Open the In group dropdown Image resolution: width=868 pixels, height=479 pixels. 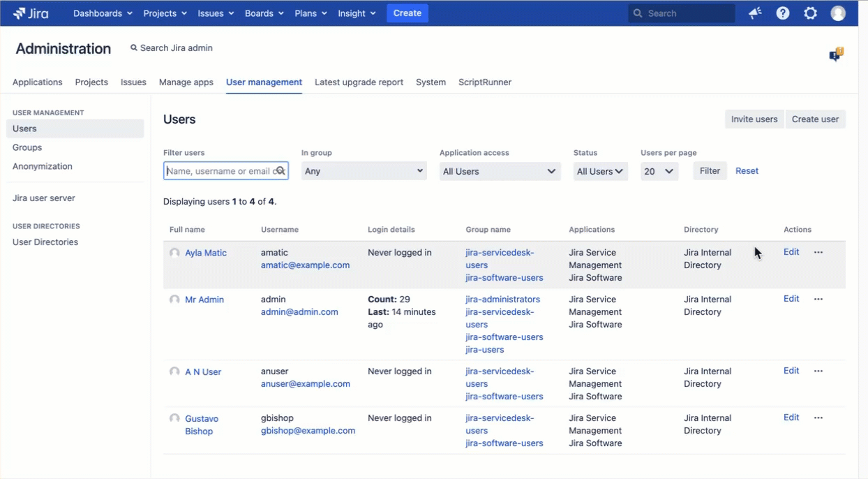[364, 171]
